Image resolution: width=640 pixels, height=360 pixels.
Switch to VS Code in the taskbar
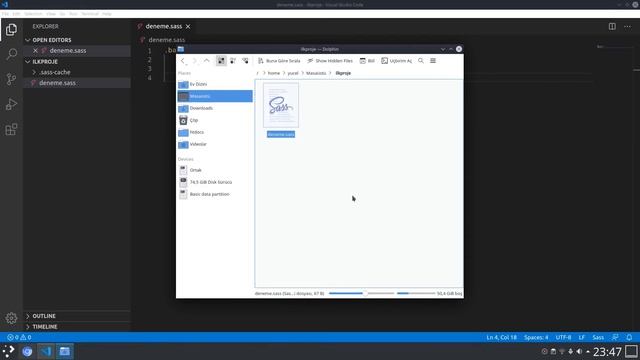(x=46, y=351)
